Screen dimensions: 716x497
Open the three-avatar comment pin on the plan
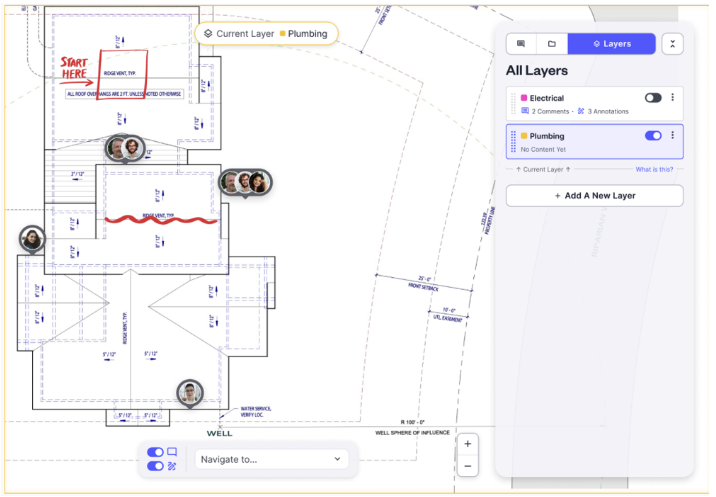point(244,183)
